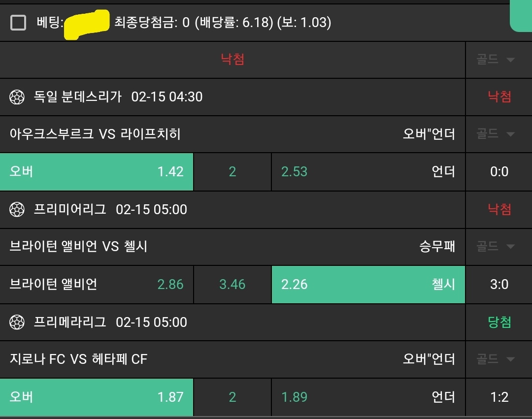Screen dimensions: 532x419
Task: Click 지로나 FC VS 헤타페 CF match title
Action: pyautogui.click(x=78, y=359)
